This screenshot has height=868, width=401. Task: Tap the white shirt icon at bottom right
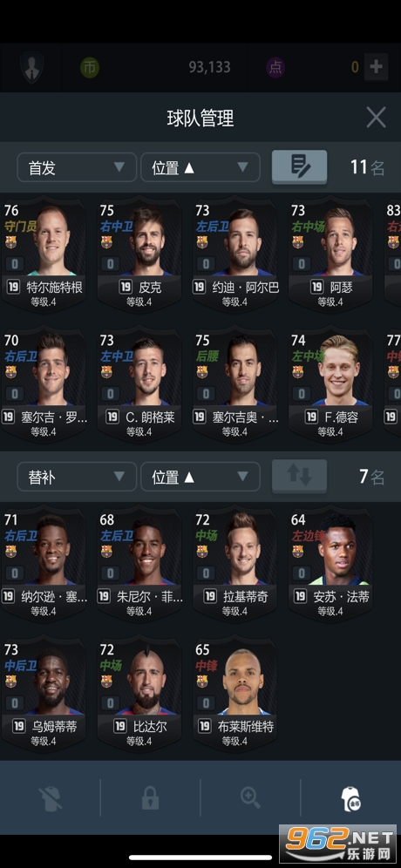pos(350,799)
